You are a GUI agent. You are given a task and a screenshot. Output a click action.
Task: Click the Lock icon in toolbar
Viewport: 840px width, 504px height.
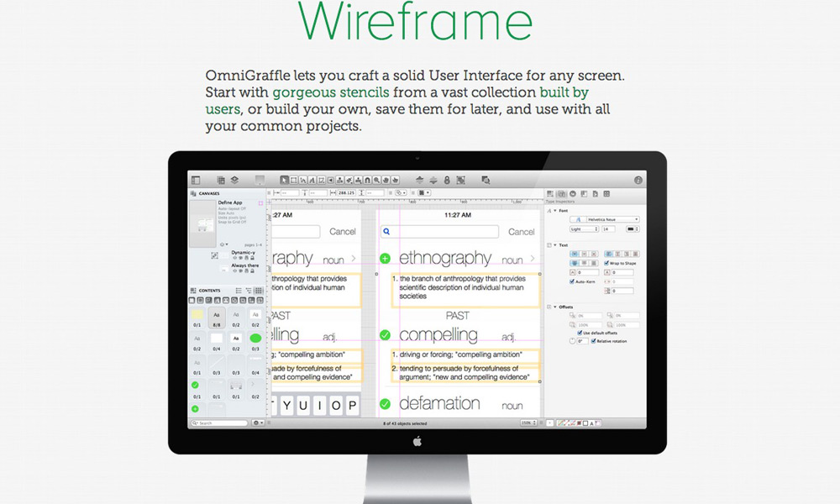coord(447,181)
